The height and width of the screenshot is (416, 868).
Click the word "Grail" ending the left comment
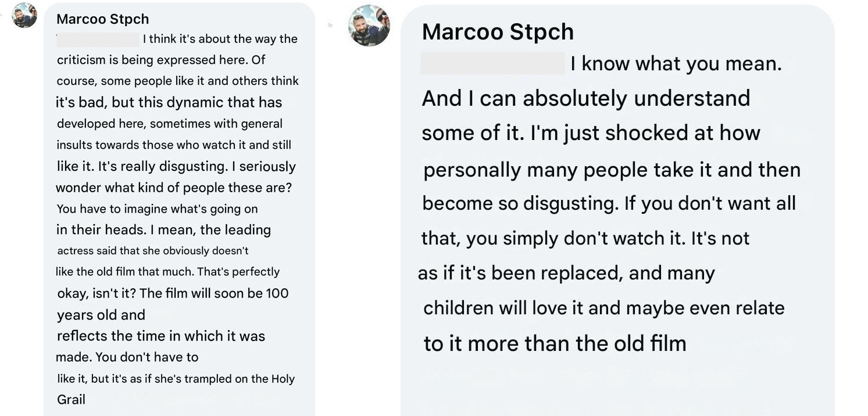tap(71, 400)
